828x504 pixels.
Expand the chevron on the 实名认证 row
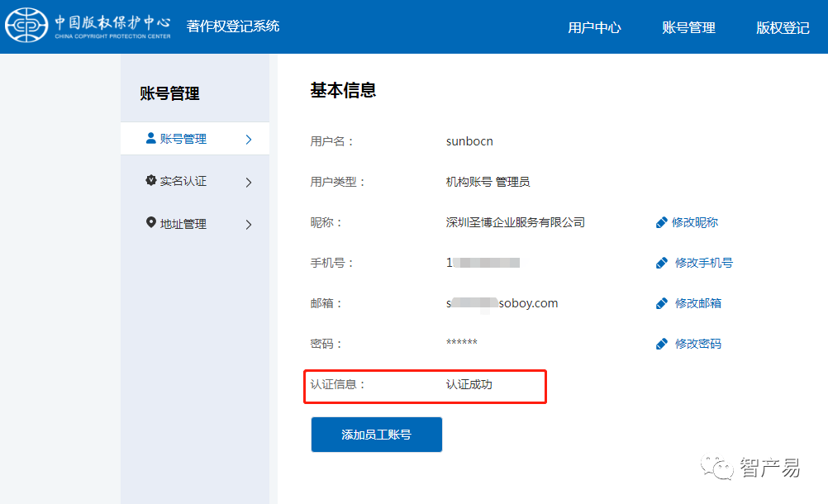click(249, 183)
